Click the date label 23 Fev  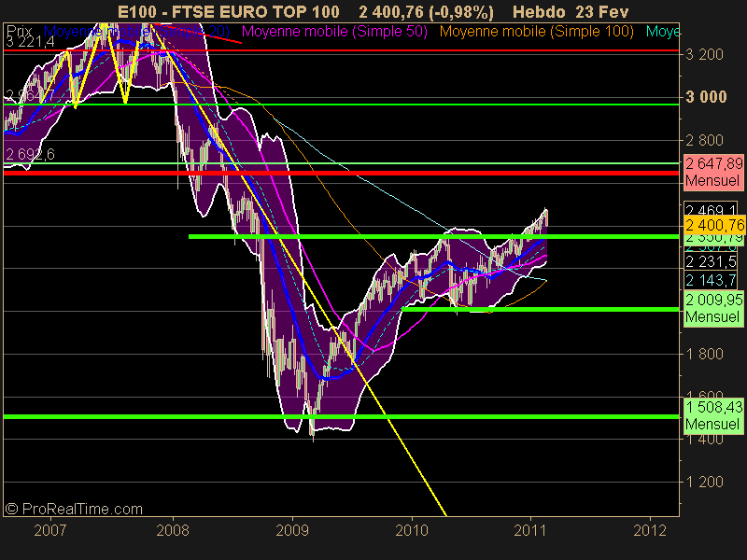pyautogui.click(x=602, y=11)
